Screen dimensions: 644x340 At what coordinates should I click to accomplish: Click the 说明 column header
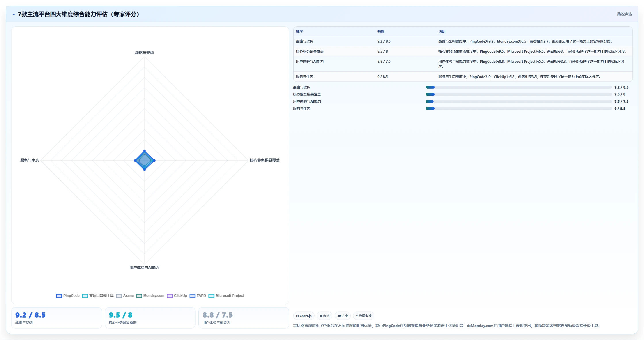point(442,32)
